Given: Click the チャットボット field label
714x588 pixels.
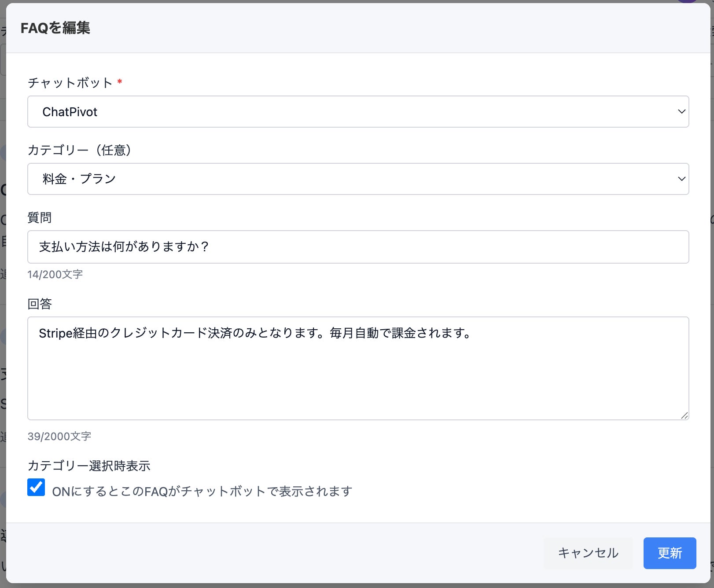Looking at the screenshot, I should [70, 83].
